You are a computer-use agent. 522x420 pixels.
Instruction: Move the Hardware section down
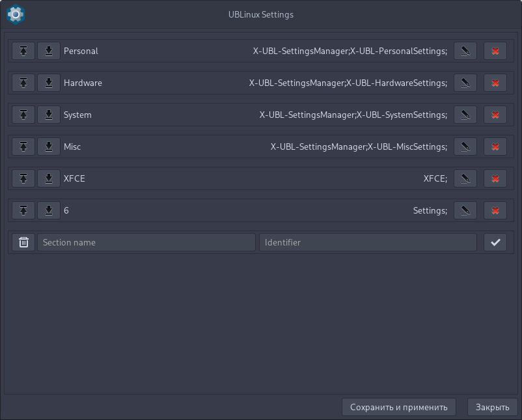[x=49, y=83]
